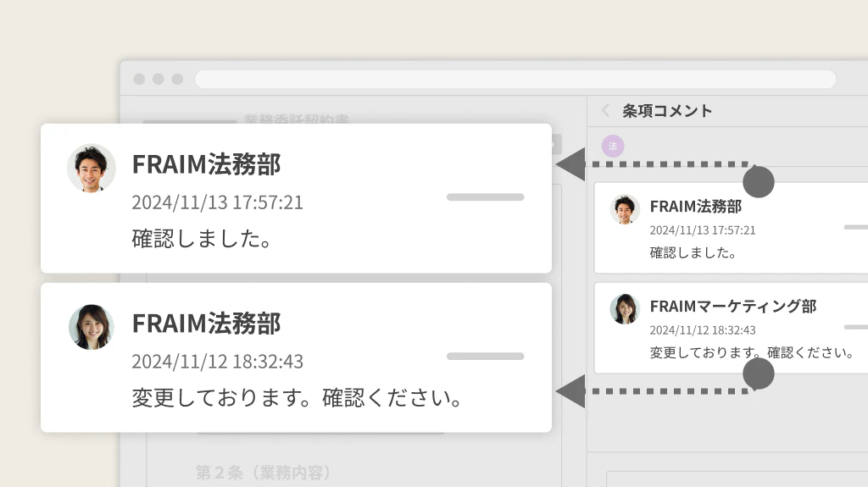The width and height of the screenshot is (868, 487).
Task: Click the back chevron beside 条項コメント
Action: [605, 110]
